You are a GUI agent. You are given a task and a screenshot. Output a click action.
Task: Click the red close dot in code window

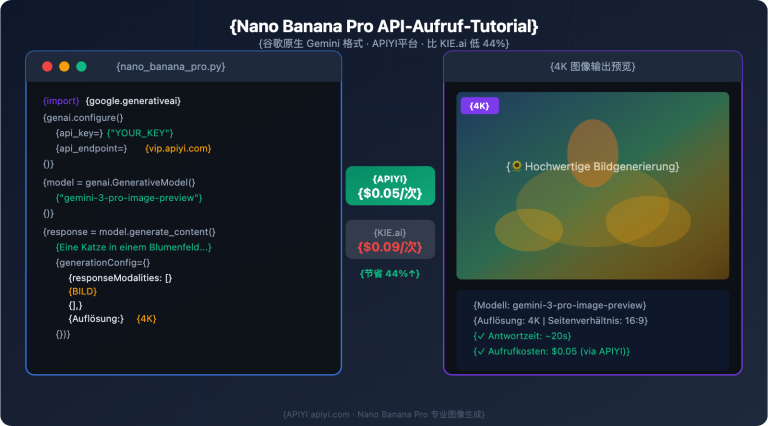(47, 67)
